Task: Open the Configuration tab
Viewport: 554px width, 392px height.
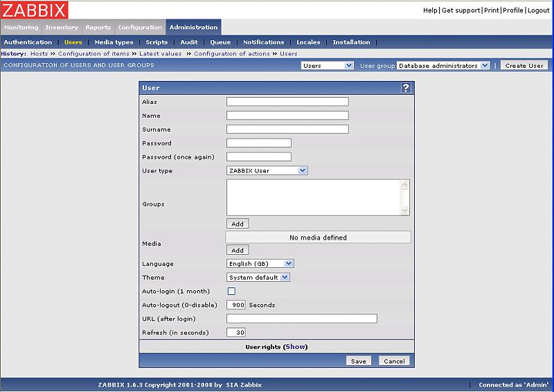Action: 140,28
